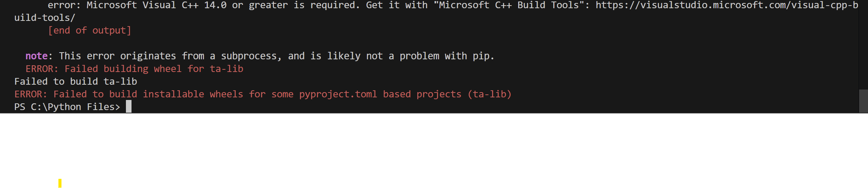868x188 pixels.
Task: Click the yellow marker below the terminal
Action: point(60,183)
